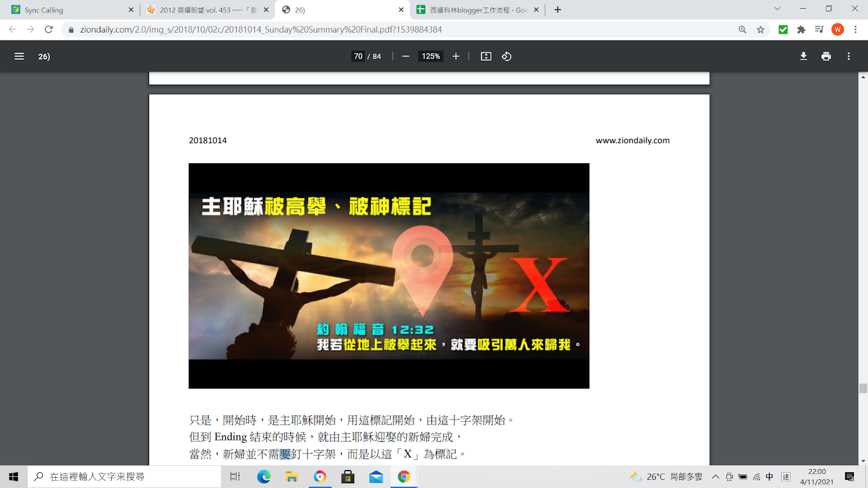Open Chrome profile avatar W
Viewport: 868px width, 488px height.
click(838, 30)
